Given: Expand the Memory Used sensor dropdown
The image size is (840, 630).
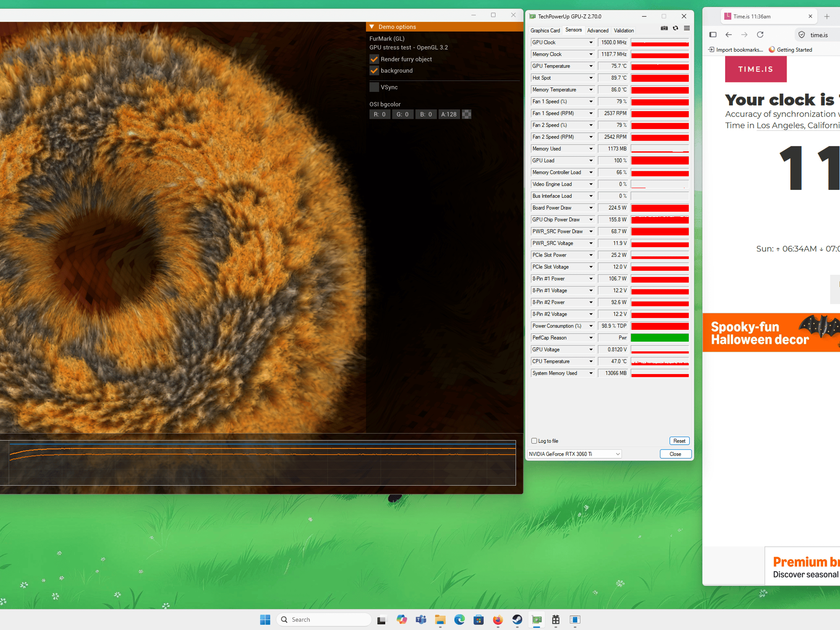Looking at the screenshot, I should pos(591,149).
